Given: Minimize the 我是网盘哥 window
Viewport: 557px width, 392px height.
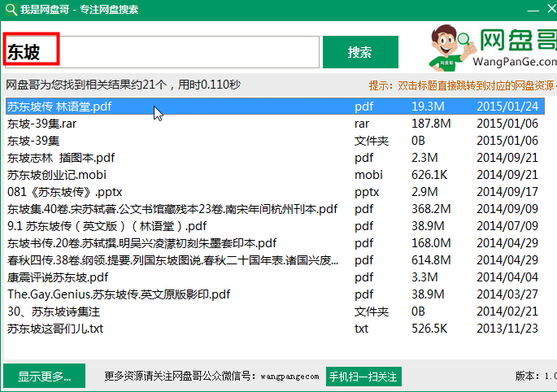Looking at the screenshot, I should [533, 10].
